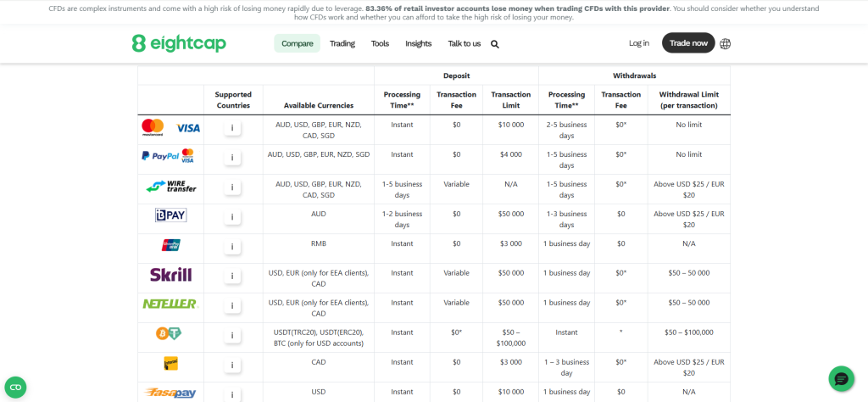
Task: Click the Skrill payment logo
Action: (x=170, y=274)
